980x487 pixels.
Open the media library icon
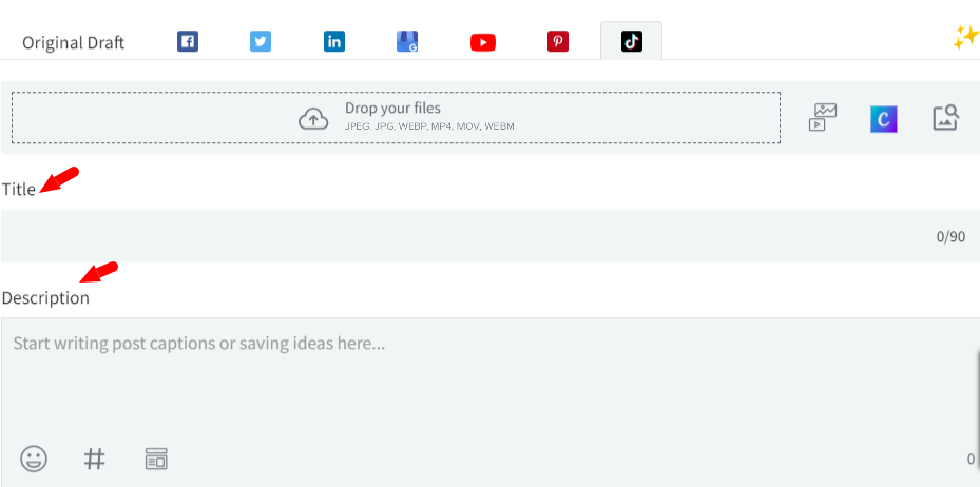pos(822,117)
